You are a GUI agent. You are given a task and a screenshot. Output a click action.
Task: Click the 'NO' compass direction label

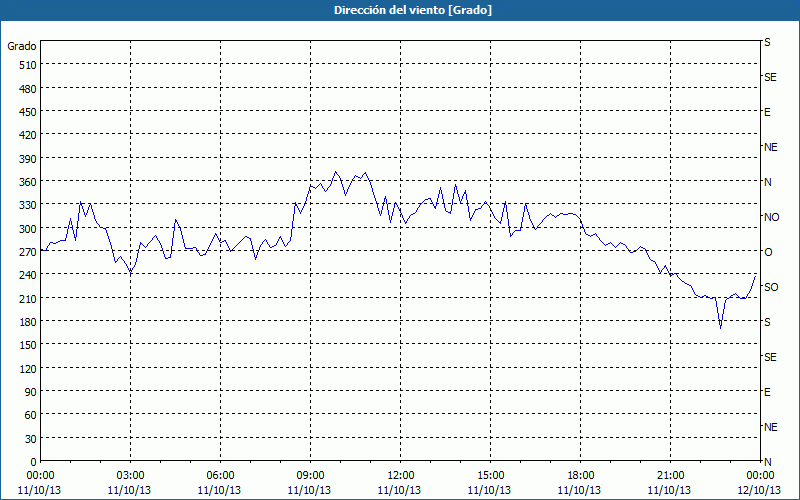(771, 217)
